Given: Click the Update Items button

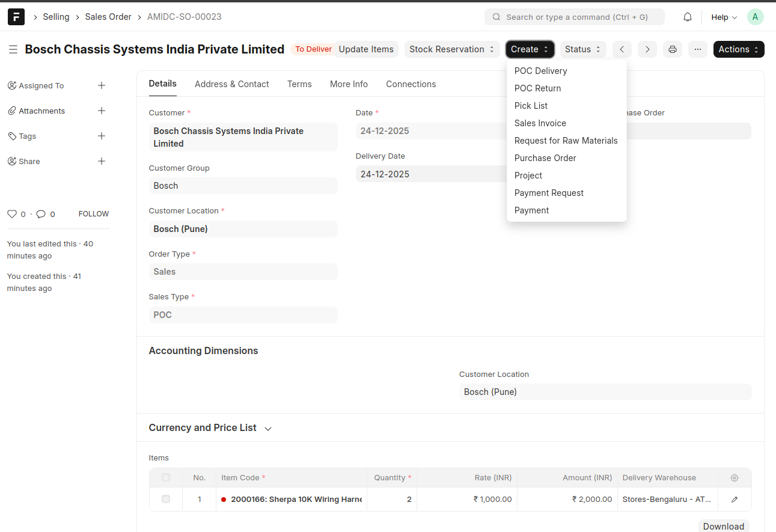Looking at the screenshot, I should point(365,49).
